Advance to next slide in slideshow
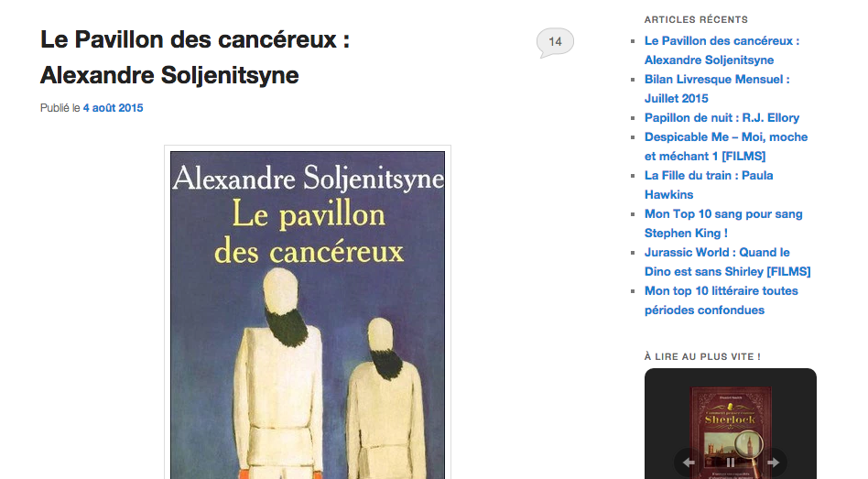The image size is (868, 479). pos(772,463)
